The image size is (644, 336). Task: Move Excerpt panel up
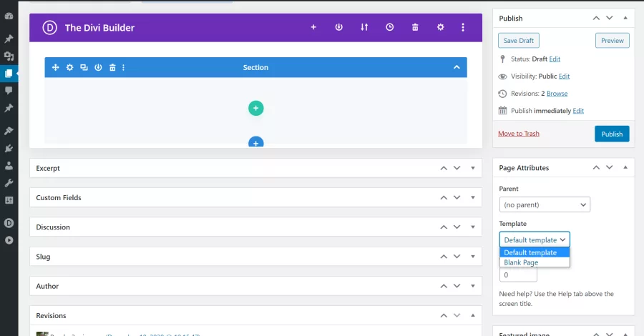pyautogui.click(x=444, y=168)
